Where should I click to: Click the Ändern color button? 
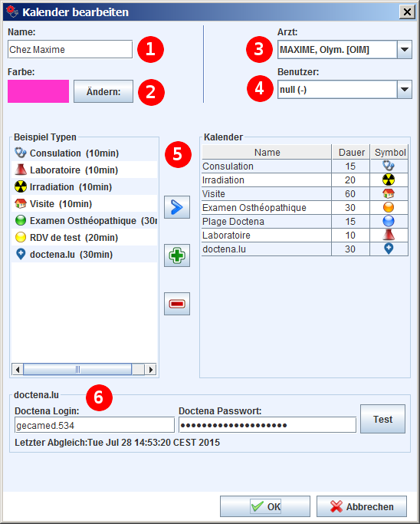click(103, 91)
